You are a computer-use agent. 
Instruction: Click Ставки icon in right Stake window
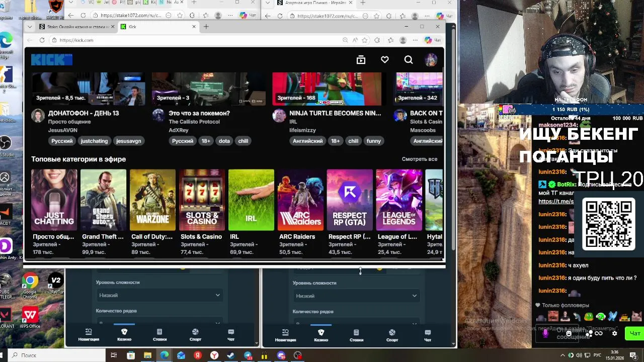tap(356, 335)
